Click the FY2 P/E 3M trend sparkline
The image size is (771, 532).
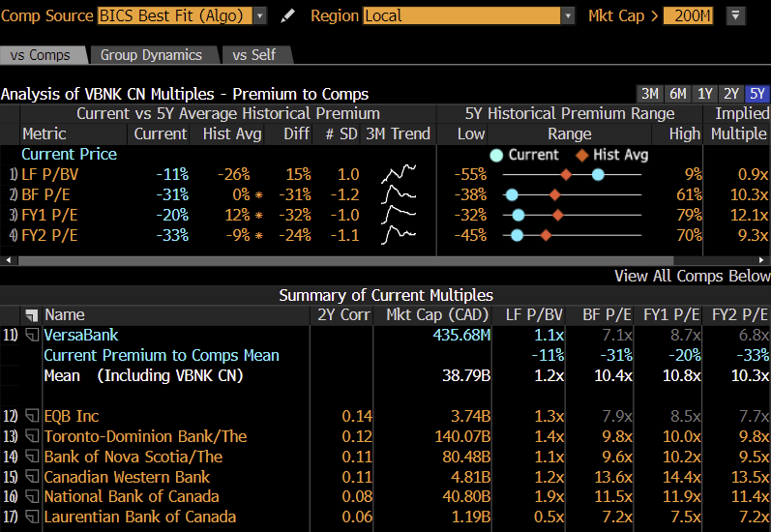(x=399, y=234)
